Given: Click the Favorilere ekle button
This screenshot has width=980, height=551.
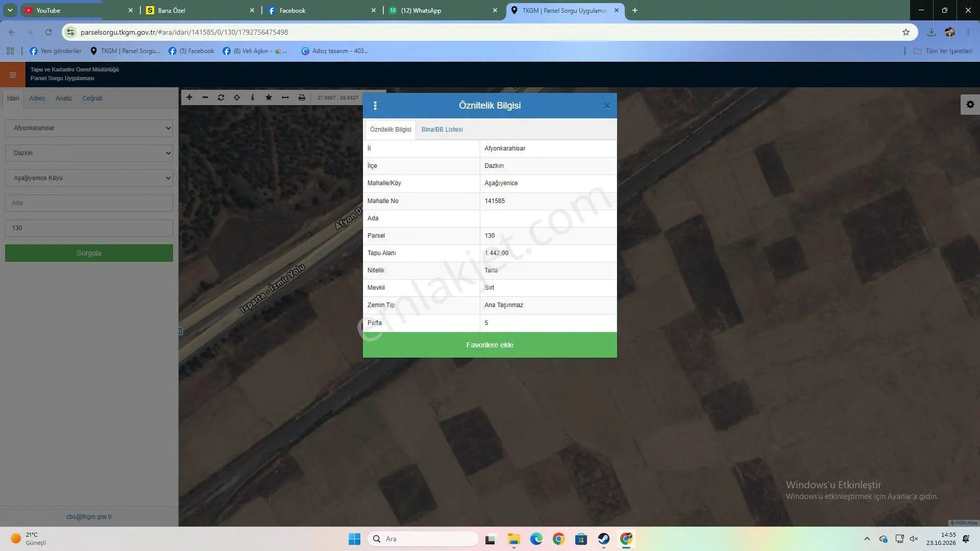Looking at the screenshot, I should click(x=489, y=345).
